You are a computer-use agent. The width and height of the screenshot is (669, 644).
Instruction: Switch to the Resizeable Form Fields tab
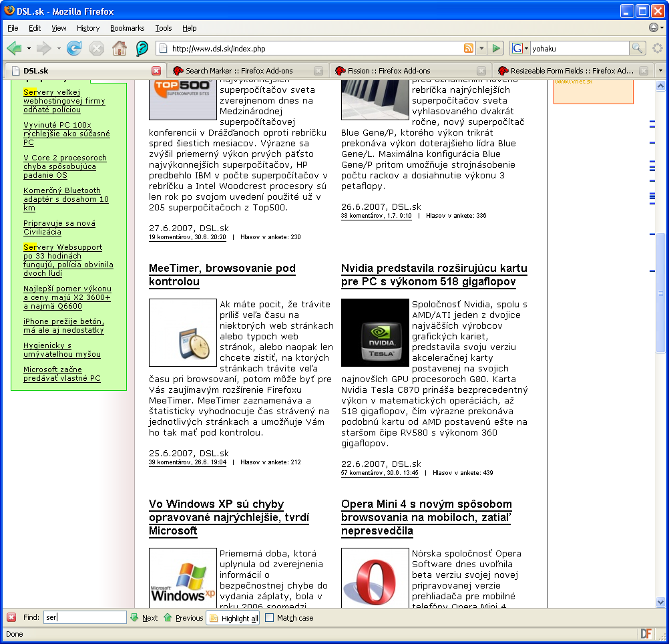pyautogui.click(x=572, y=71)
